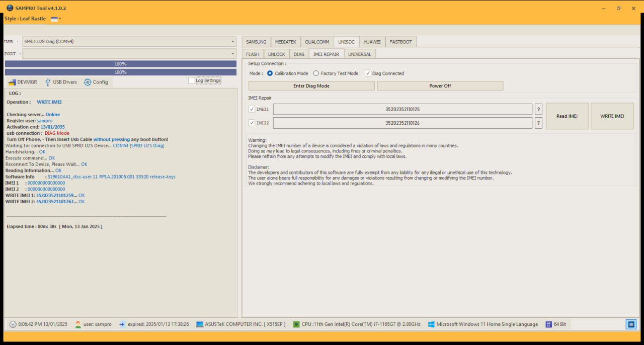Viewport: 644px width, 345px height.
Task: Click the 'Operation : WRITE IMEI' log header
Action: point(34,102)
